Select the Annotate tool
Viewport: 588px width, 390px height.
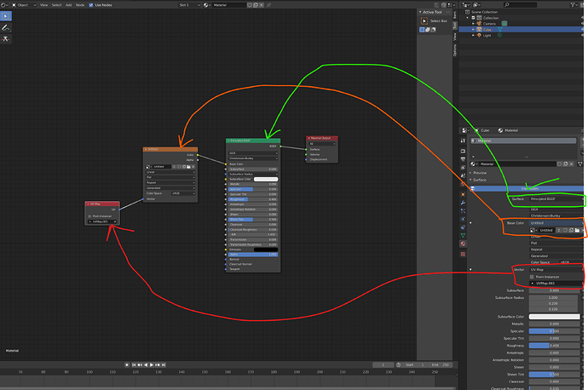pos(6,28)
